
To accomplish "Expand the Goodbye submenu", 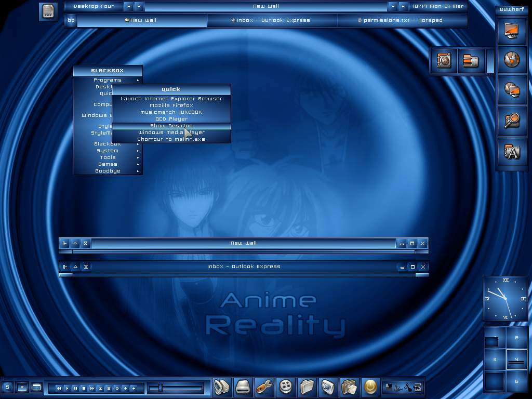I will click(x=108, y=171).
